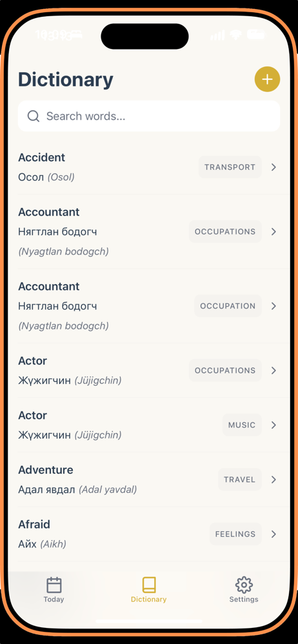Switch to the Settings tab label
298x644 pixels.
click(244, 599)
